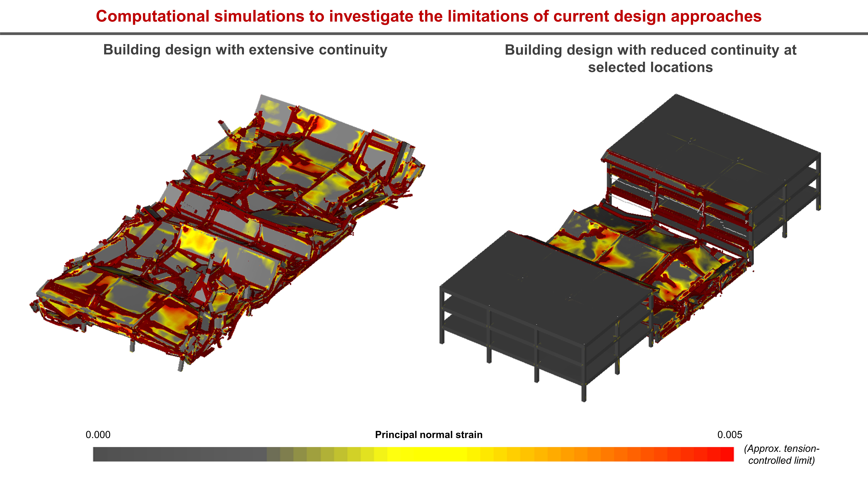Viewport: 868px width, 488px height.
Task: Click the horizontal gray divider line under title
Action: pos(434,34)
